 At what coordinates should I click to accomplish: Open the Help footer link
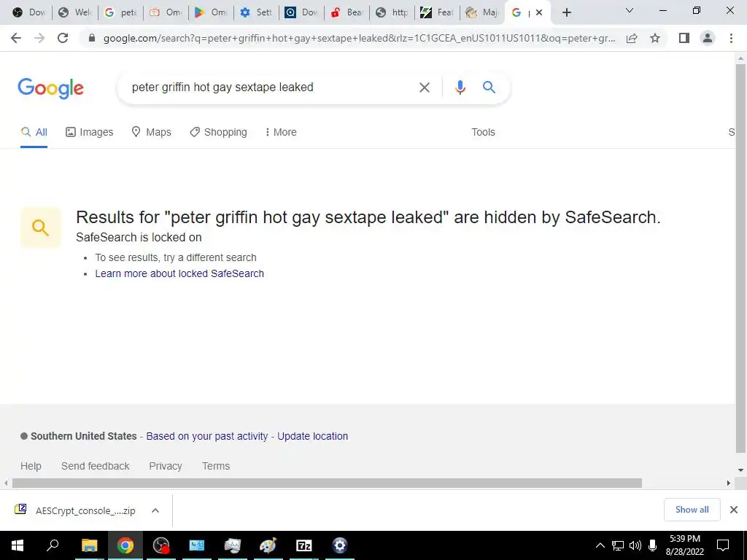click(x=31, y=466)
